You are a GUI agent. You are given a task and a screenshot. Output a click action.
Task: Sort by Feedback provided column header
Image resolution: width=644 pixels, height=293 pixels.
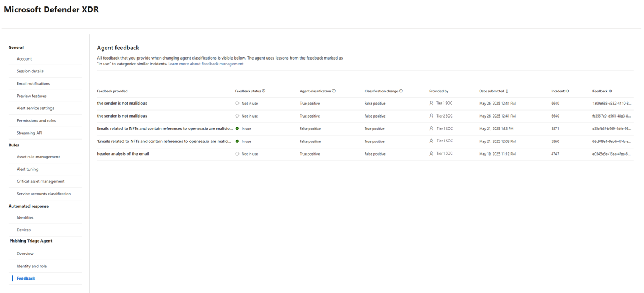point(112,91)
